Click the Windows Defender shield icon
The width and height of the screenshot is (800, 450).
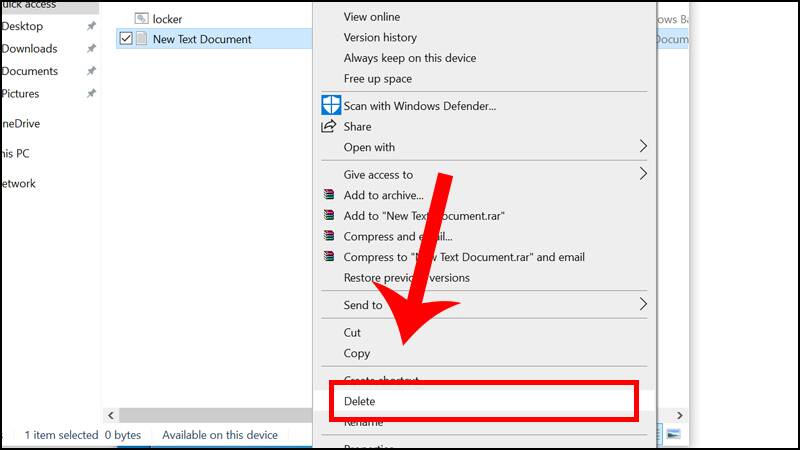331,105
